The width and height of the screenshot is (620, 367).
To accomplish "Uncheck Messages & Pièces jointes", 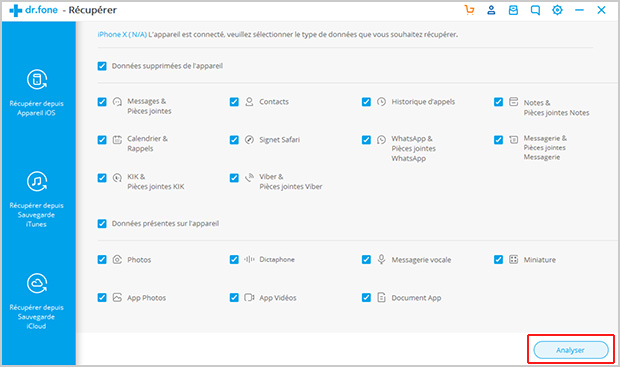I will 102,102.
